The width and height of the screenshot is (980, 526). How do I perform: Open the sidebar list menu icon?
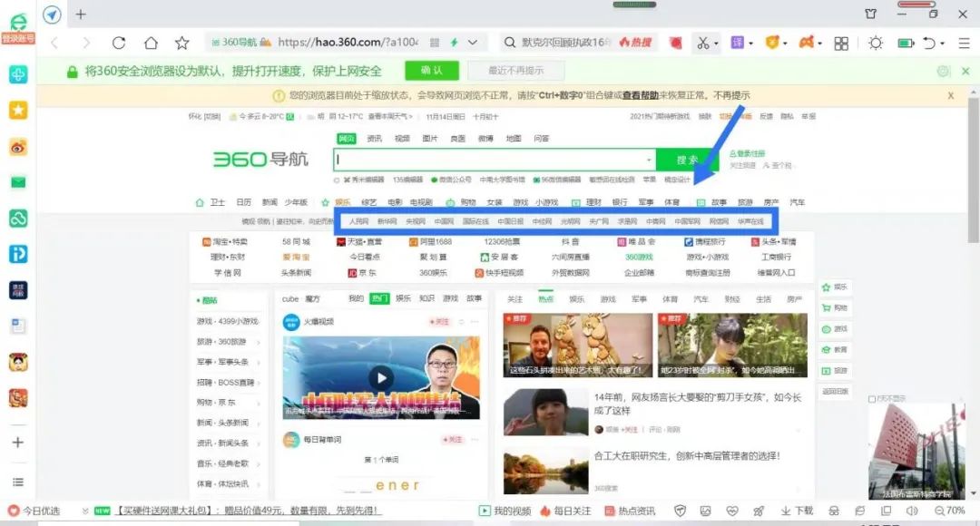18,482
